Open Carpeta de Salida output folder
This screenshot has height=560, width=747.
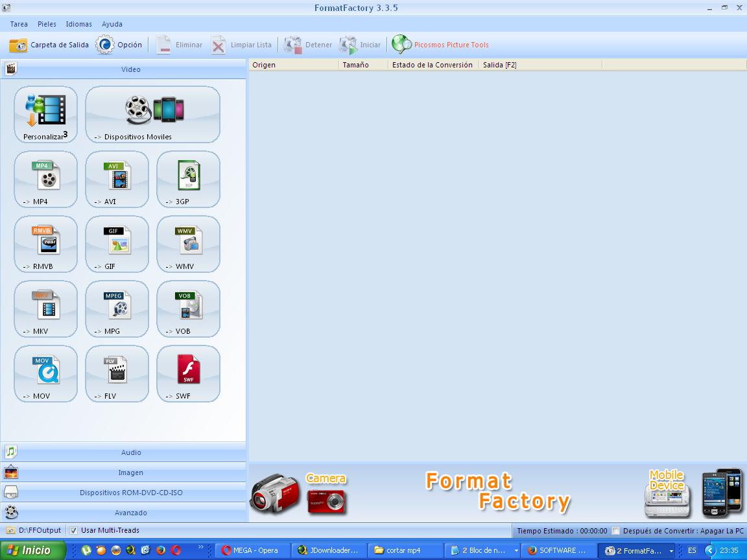tap(49, 45)
